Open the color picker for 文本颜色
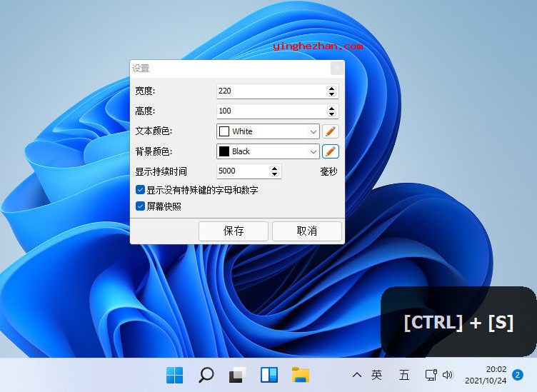537x392 pixels. (330, 131)
